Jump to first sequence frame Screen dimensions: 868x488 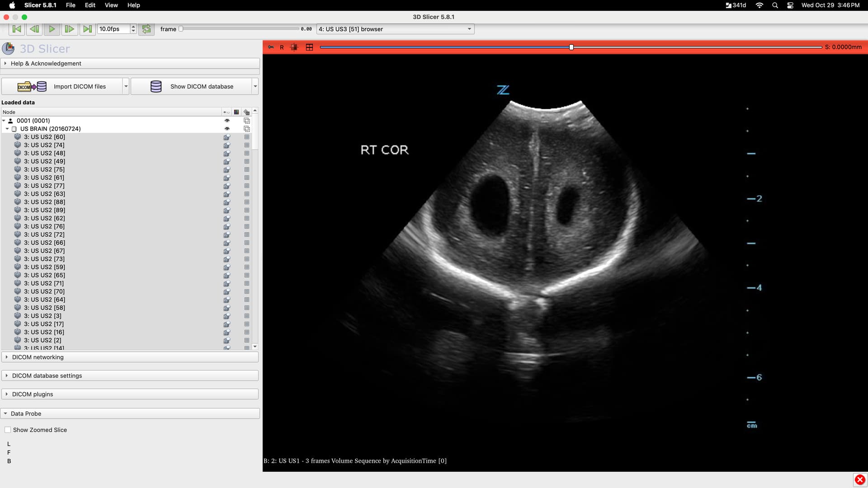click(17, 29)
